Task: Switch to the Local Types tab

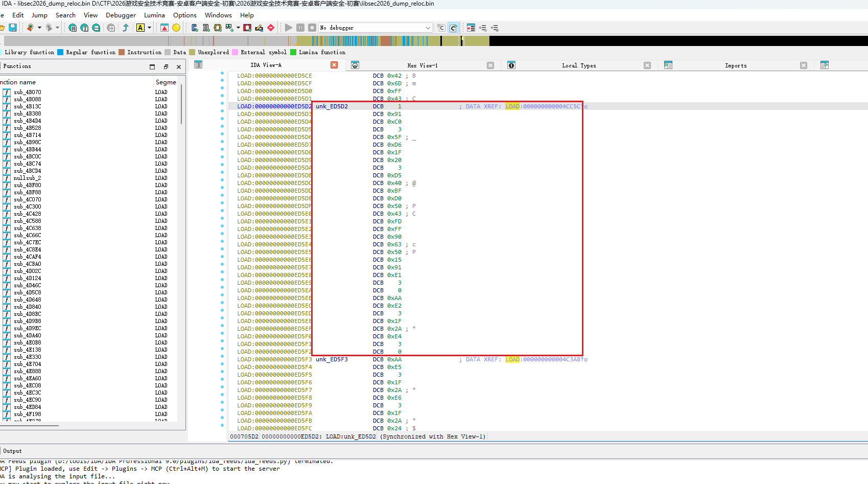Action: coord(578,65)
